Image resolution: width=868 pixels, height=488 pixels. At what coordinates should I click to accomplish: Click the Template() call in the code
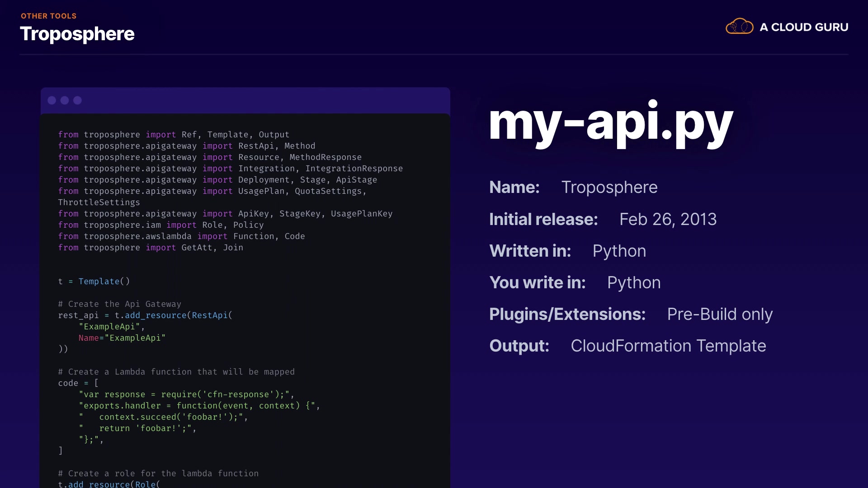point(104,282)
